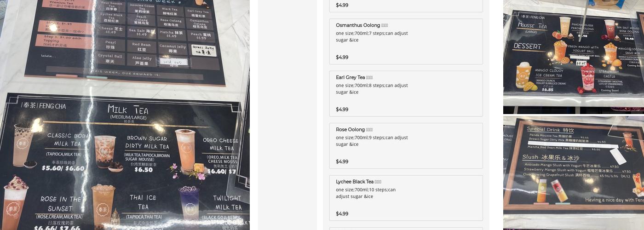Screen dimensions: 644x230
Task: Choose the Rose Oolong drink title
Action: 351,130
